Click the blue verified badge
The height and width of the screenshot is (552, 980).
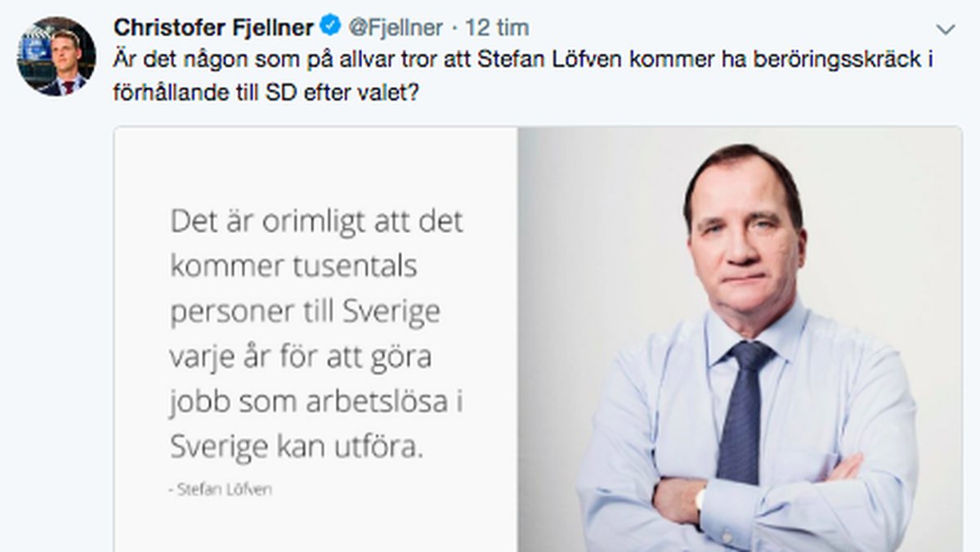(330, 26)
